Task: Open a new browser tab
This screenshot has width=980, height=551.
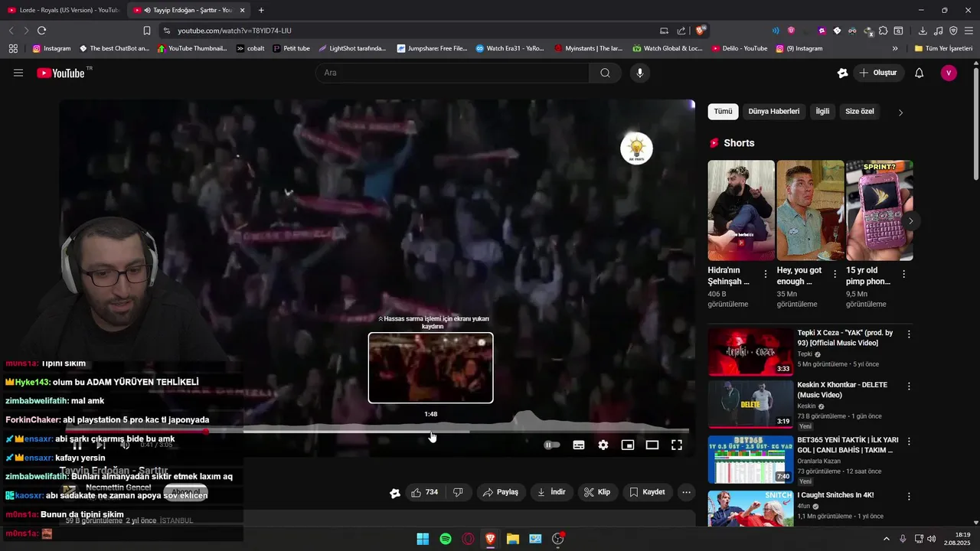Action: click(x=261, y=10)
